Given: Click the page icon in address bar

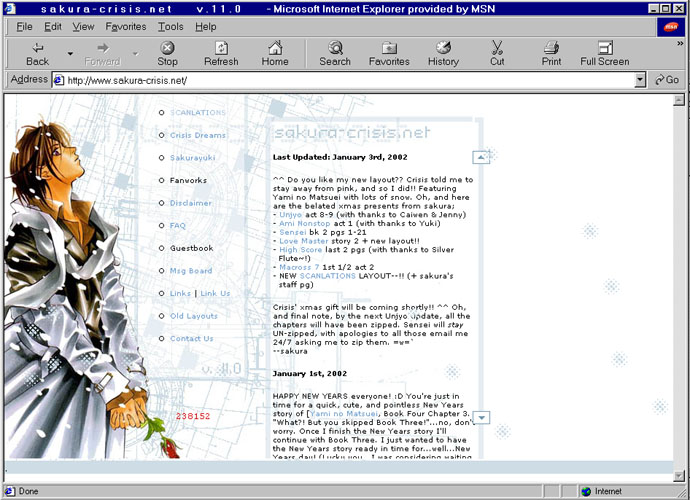Looking at the screenshot, I should 59,80.
